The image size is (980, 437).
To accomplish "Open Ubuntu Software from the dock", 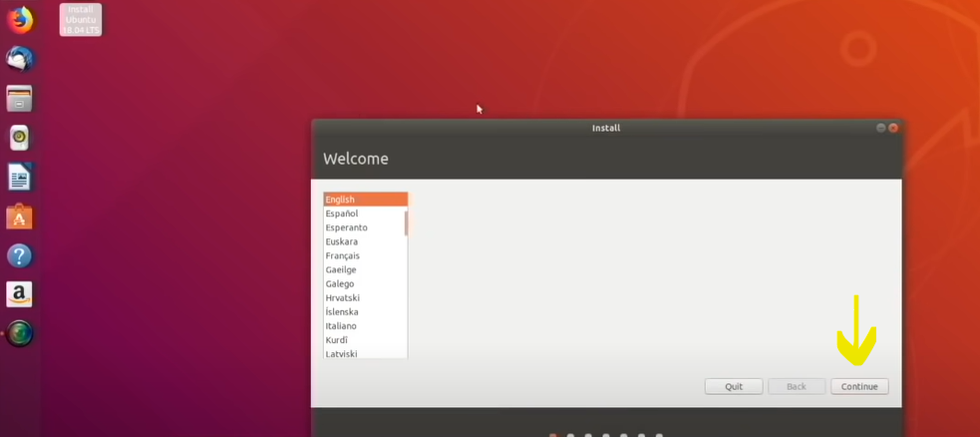I will pos(19,217).
